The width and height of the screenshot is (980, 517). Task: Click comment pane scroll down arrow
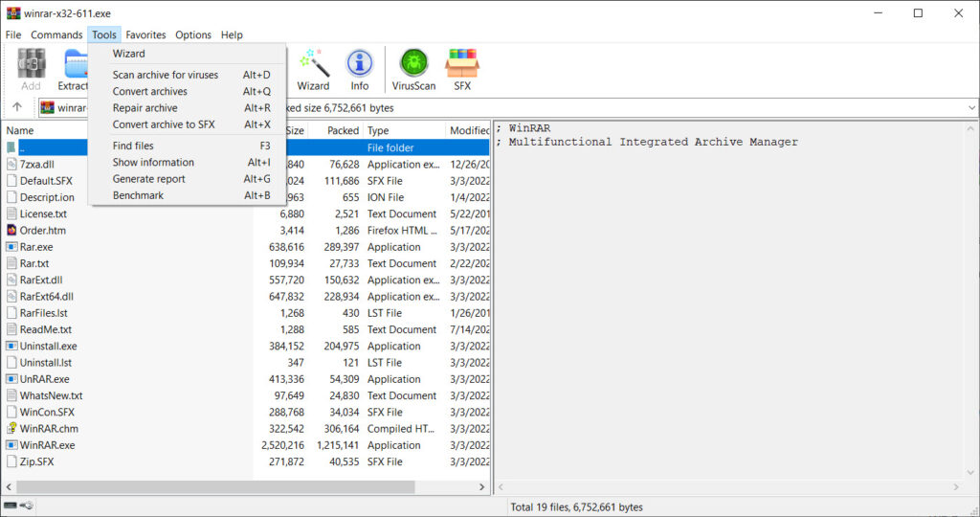pyautogui.click(x=970, y=472)
